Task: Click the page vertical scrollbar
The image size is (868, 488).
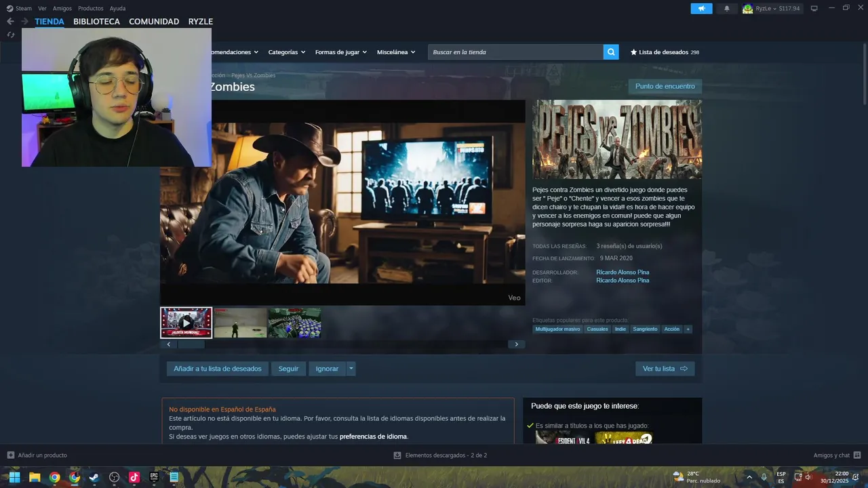Action: (864, 75)
